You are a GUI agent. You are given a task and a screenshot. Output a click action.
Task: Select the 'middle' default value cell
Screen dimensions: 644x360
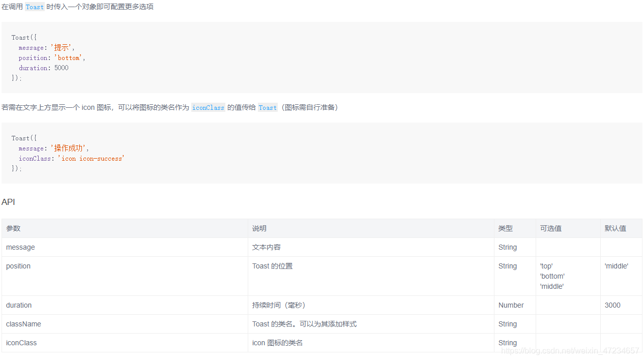click(x=616, y=266)
